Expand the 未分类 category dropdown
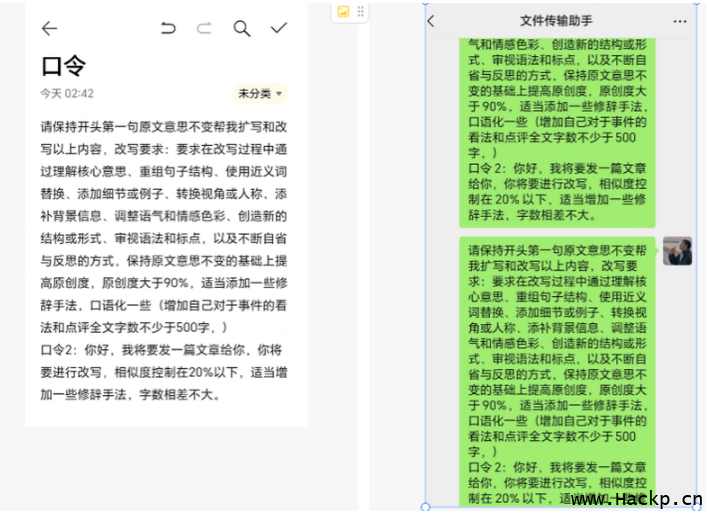Screen dimensions: 707x514 point(260,93)
